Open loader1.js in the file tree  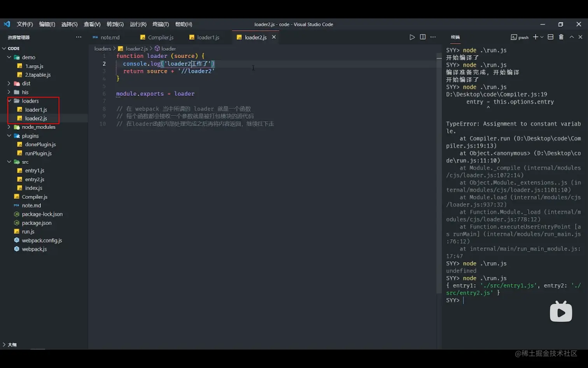click(36, 110)
